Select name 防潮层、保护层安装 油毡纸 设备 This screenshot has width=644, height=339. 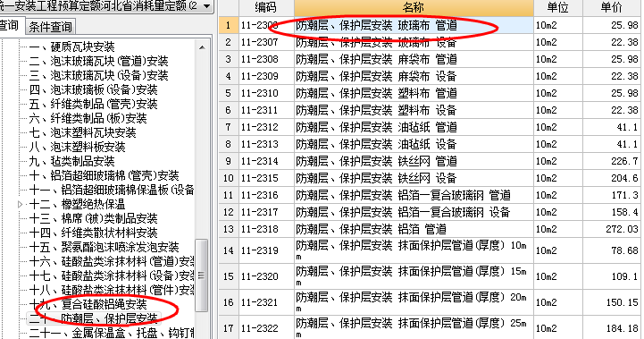(x=414, y=144)
